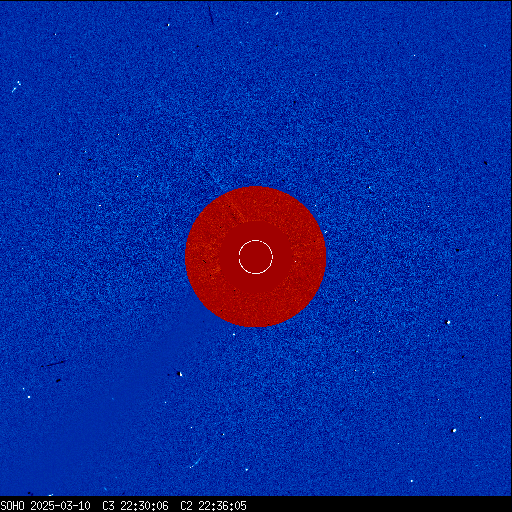Click the dark diagonal streak at top center
This screenshot has width=512, height=512.
point(211,15)
